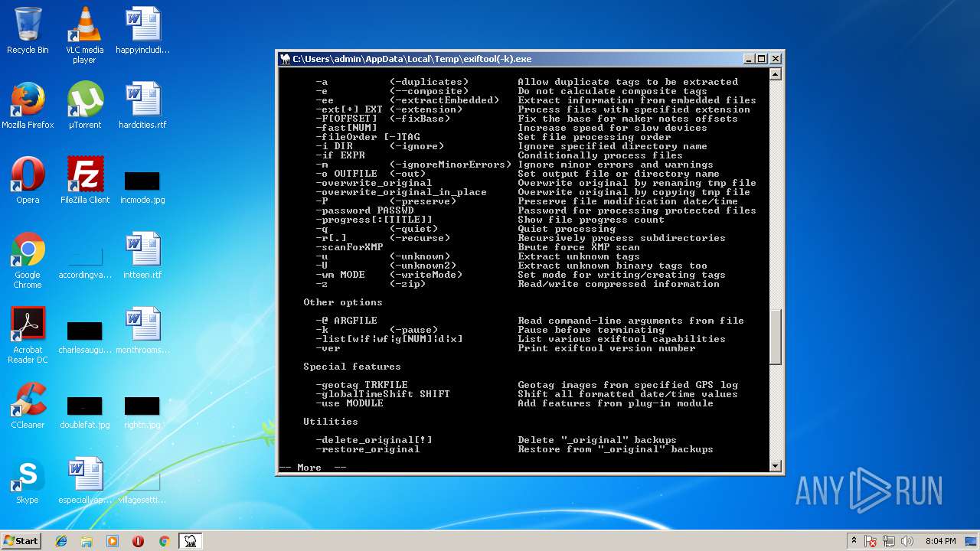Show hidden tray icons arrow
Image resolution: width=980 pixels, height=551 pixels.
tap(854, 541)
